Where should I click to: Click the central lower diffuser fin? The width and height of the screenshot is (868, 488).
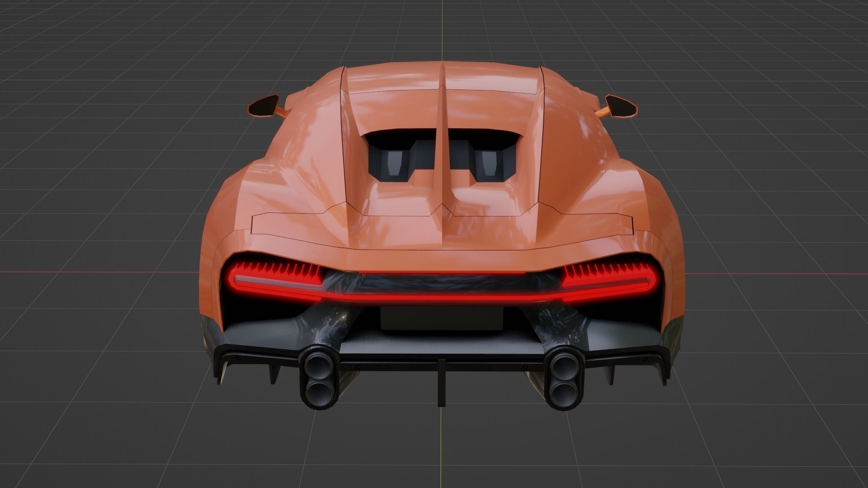442,382
